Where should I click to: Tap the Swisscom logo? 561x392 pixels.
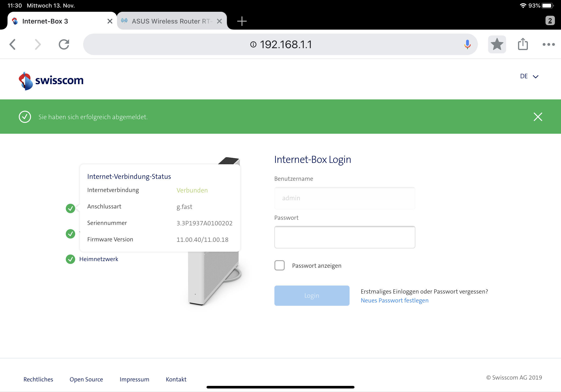51,81
